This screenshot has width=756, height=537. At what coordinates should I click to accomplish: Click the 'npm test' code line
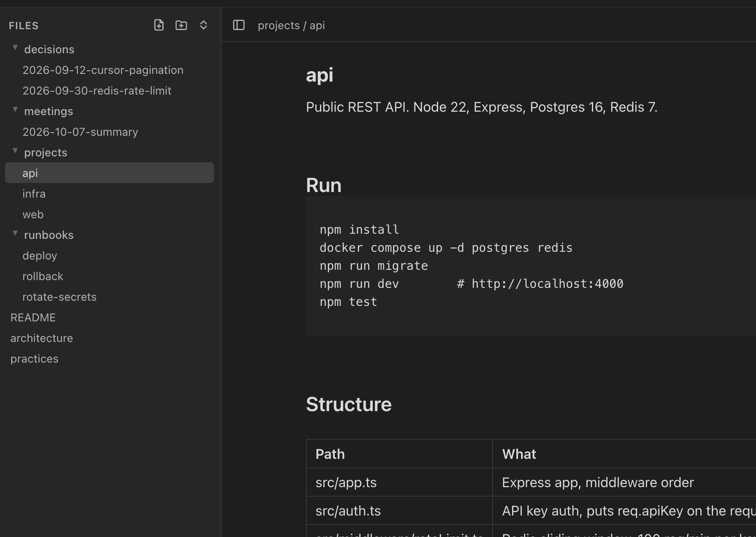[x=348, y=302]
